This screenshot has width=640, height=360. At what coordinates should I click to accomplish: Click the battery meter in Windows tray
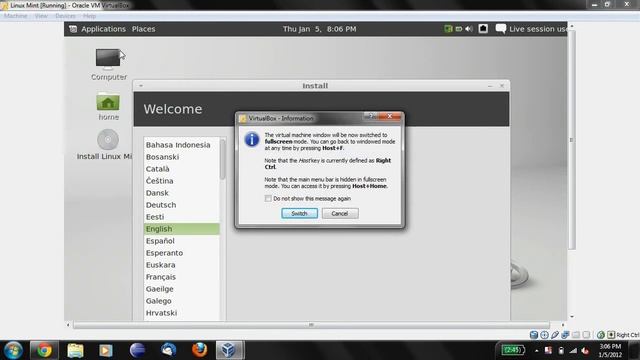click(513, 350)
